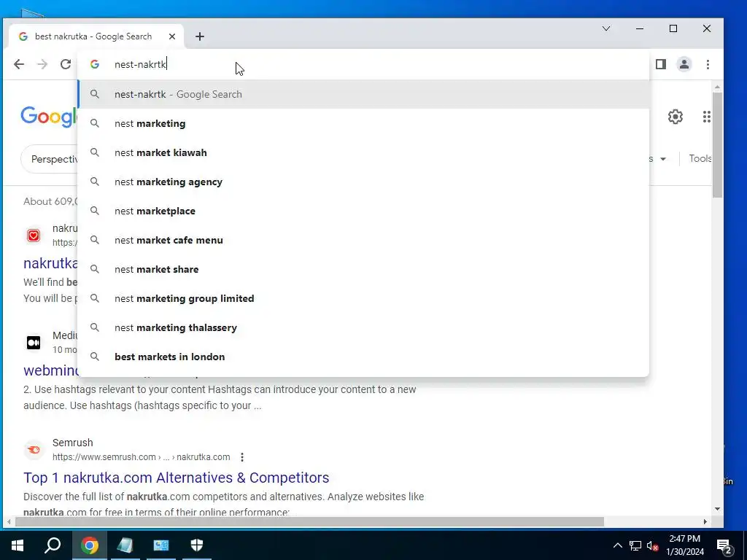
Task: Click the nakrutka red heart favicon
Action: [34, 236]
